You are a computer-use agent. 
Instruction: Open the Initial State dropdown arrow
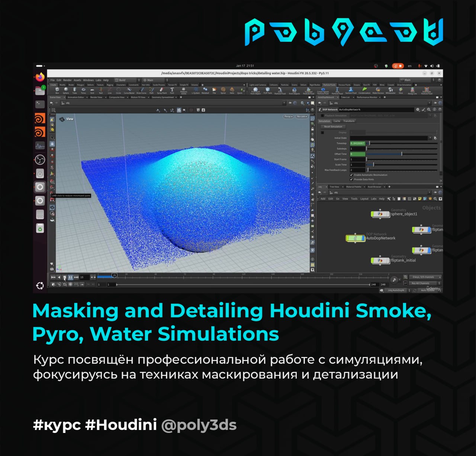pyautogui.click(x=430, y=138)
